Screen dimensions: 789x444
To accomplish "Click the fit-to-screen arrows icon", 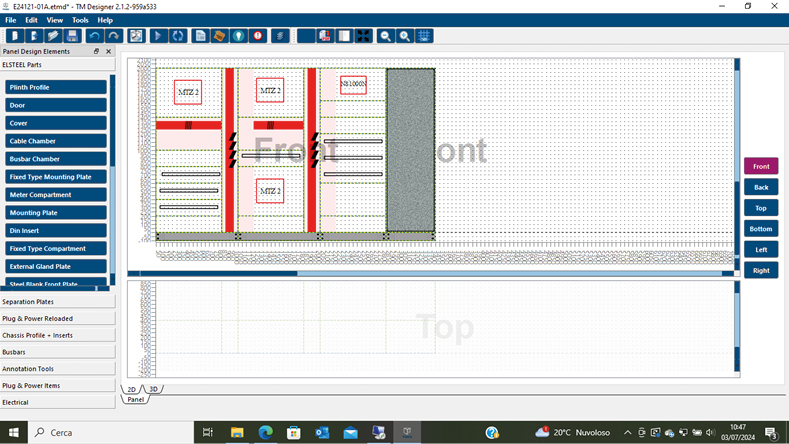I will (364, 36).
